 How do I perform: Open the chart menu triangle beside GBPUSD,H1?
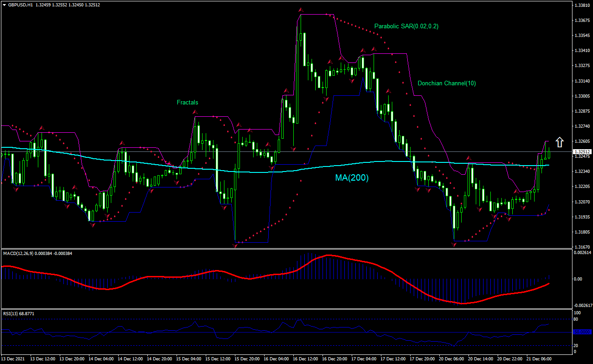4,5
